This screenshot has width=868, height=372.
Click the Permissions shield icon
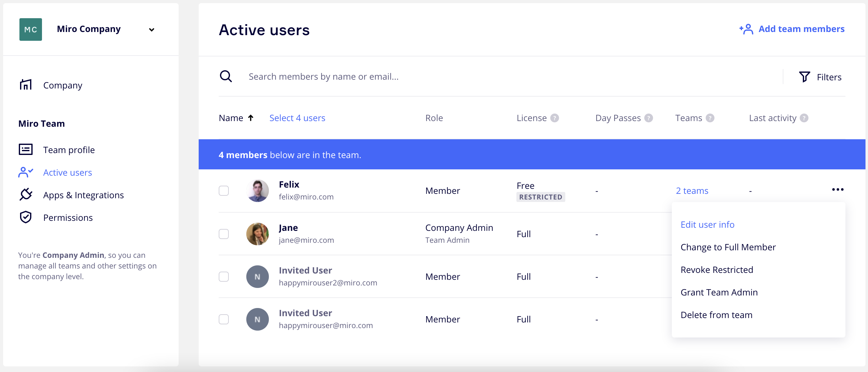[x=26, y=217]
